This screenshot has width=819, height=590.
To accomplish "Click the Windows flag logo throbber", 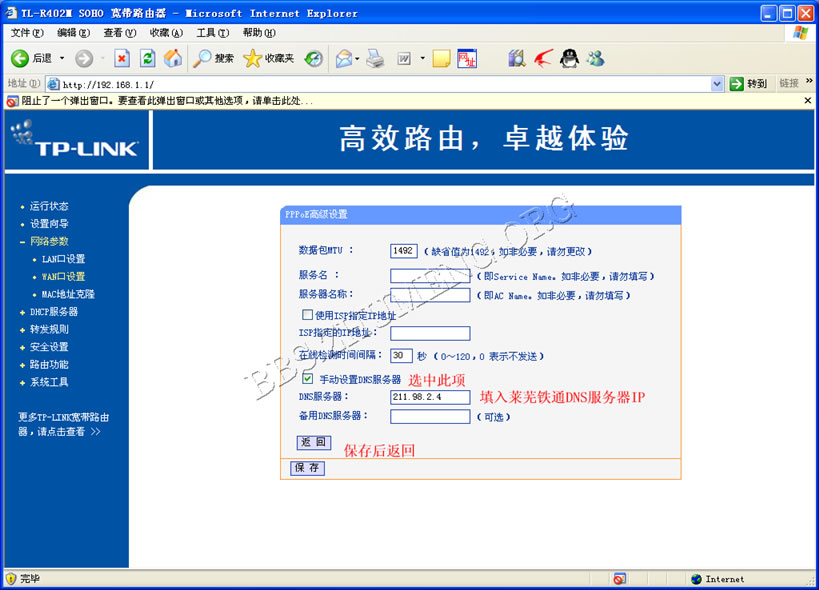I will [x=800, y=32].
